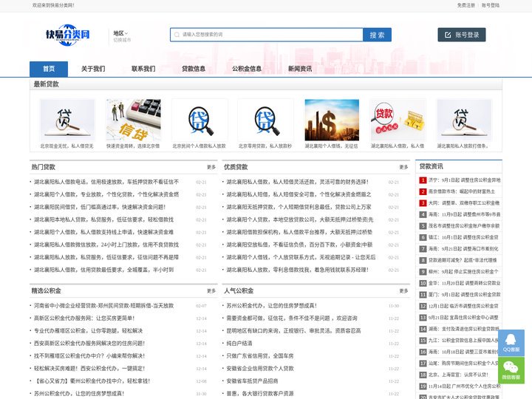The height and width of the screenshot is (399, 532).
Task: Open rank 18 news 北京、上海官宣
Action: click(458, 375)
